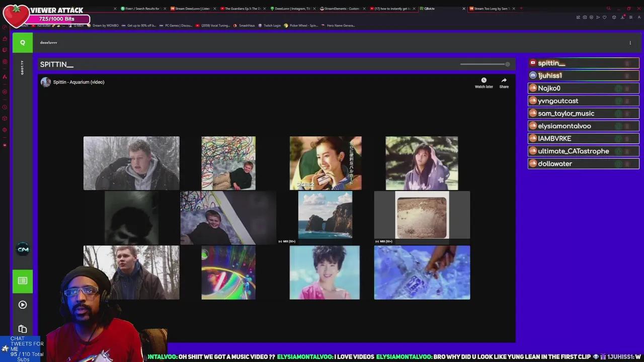Select ultimate_CATastrophe entry in the queue
This screenshot has height=362, width=644.
(584, 151)
